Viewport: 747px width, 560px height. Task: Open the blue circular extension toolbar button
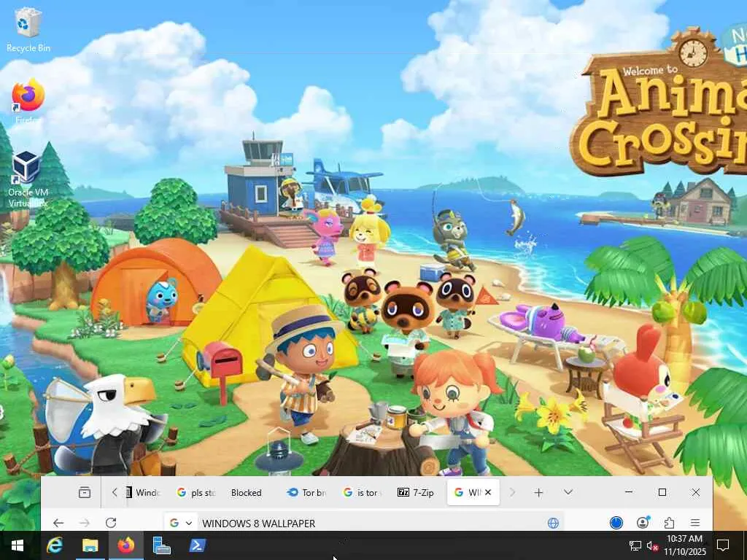(616, 523)
